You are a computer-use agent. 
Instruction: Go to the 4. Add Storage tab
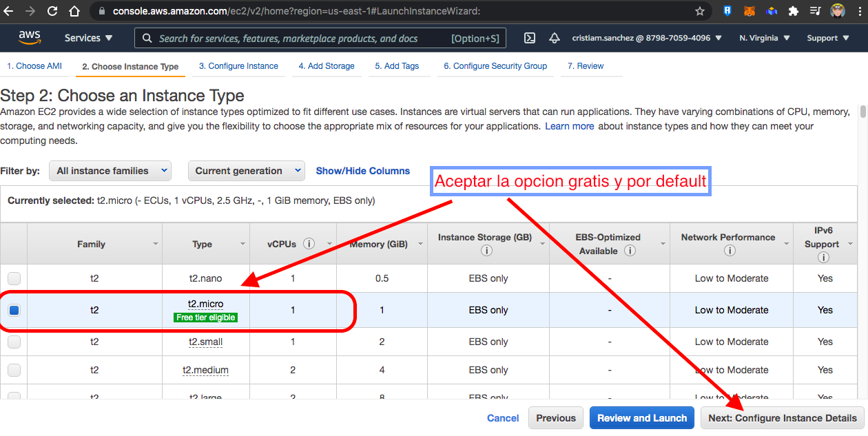click(x=327, y=66)
